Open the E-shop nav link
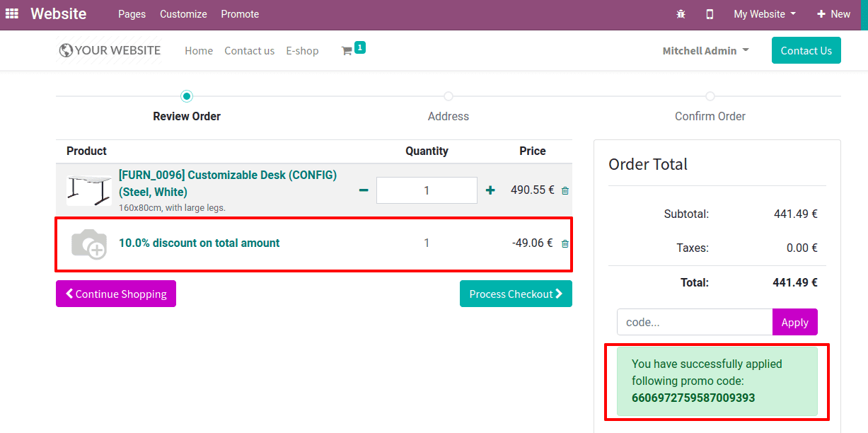The image size is (868, 433). 302,51
